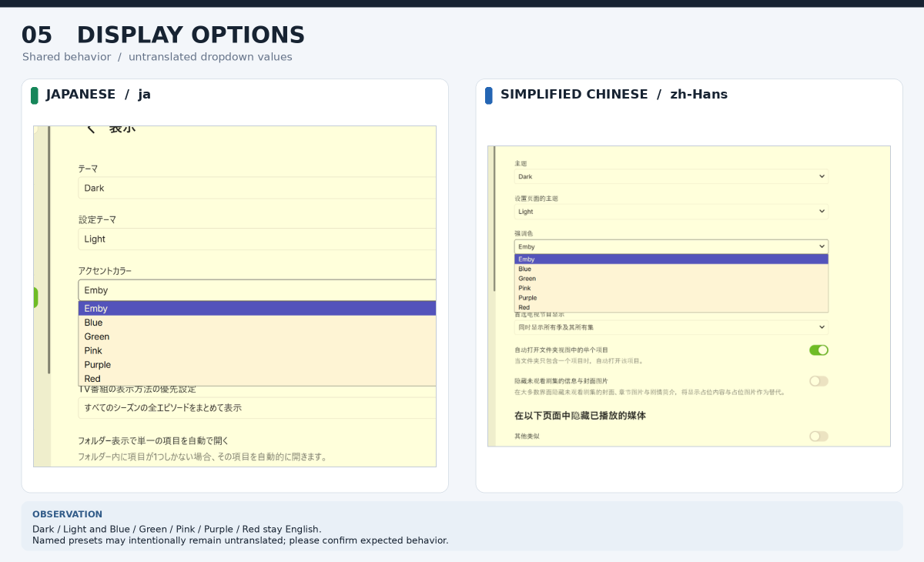Choose Green in the Chinese 强调色 list

(671, 279)
